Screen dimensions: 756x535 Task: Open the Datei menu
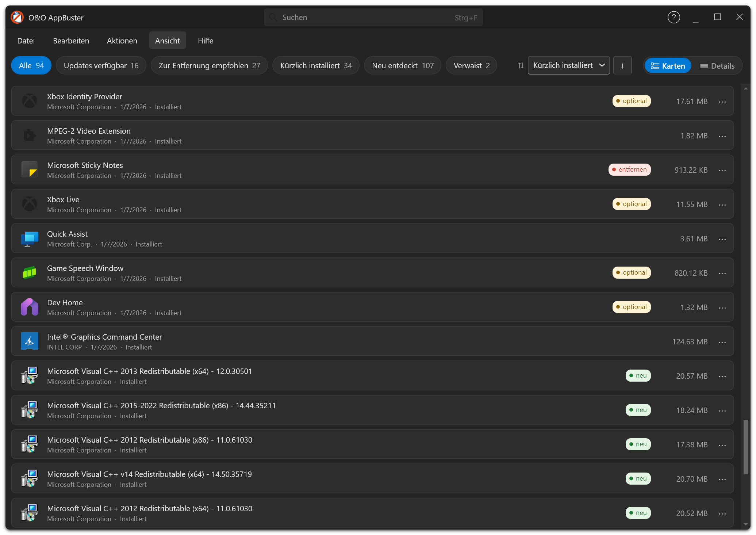click(x=26, y=41)
